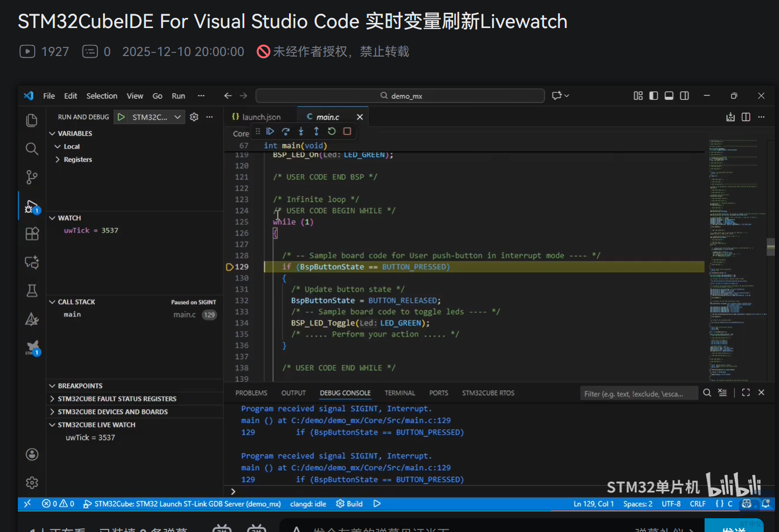Open the File menu
Screen dimensions: 779x532
click(x=49, y=96)
